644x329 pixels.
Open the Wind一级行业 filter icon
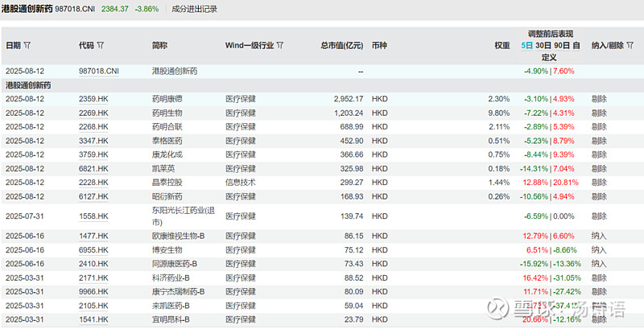(279, 46)
